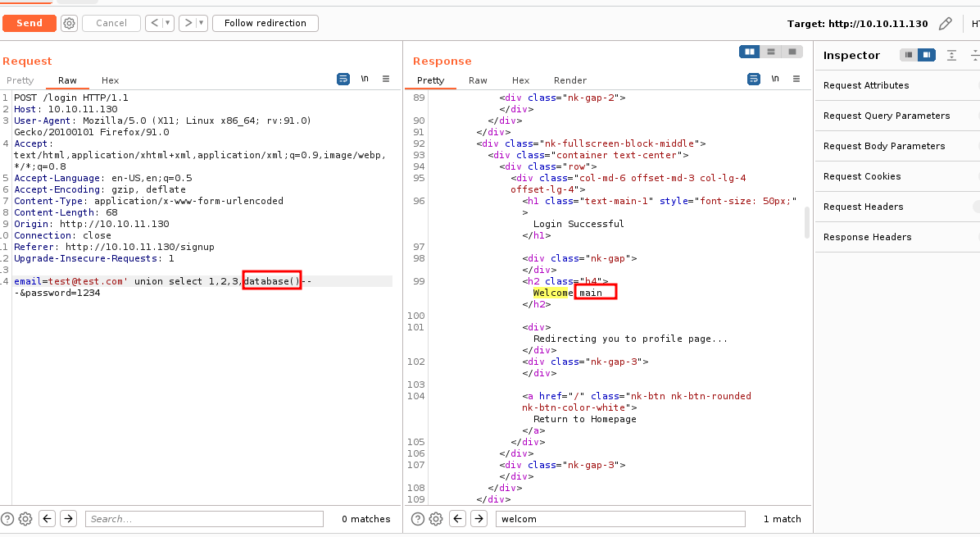Click 'Referer: http://10.10.11.130/signup' header line
The height and width of the screenshot is (537, 980).
(x=114, y=247)
